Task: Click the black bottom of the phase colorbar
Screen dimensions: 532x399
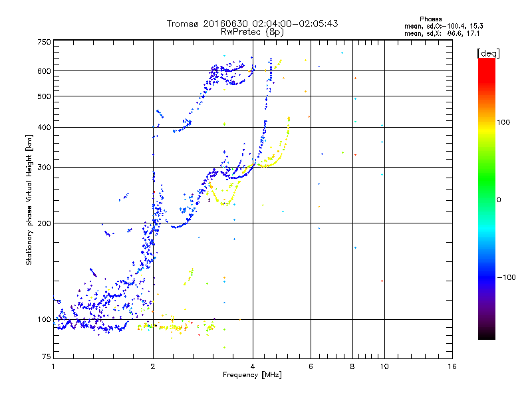Action: pos(487,336)
